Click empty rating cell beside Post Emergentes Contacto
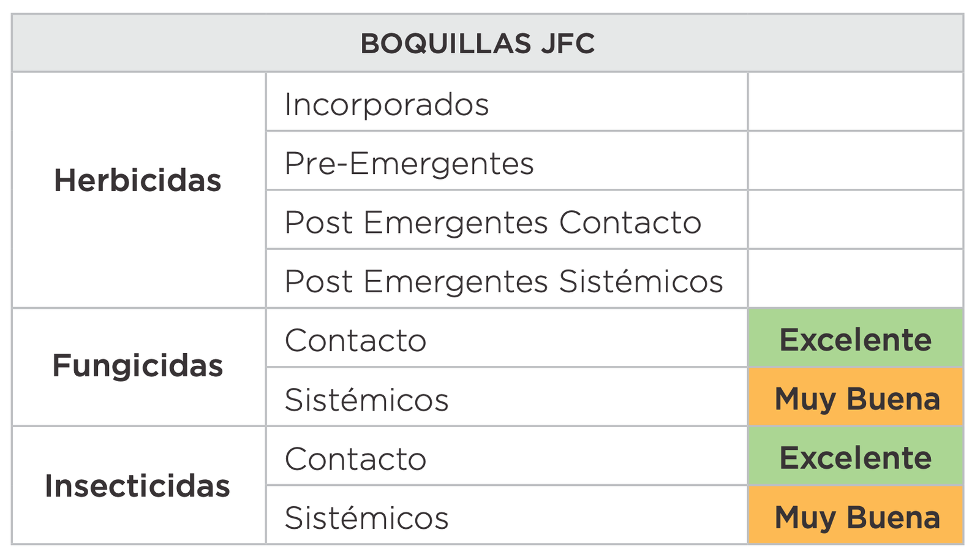Viewport: 980px width, 554px height. (x=855, y=220)
